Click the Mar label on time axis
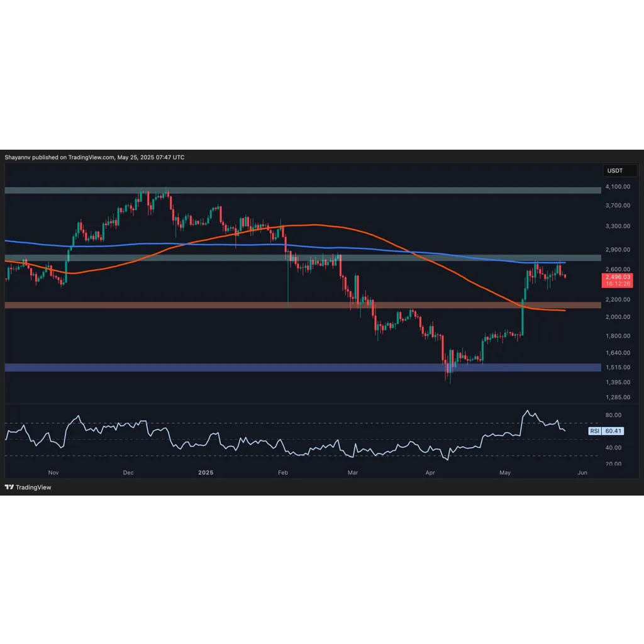 tap(353, 472)
